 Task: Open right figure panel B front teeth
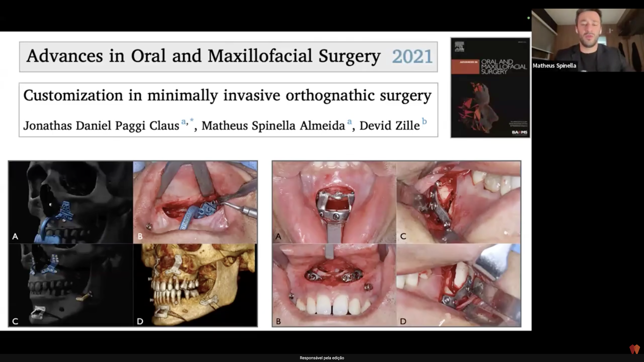[334, 285]
